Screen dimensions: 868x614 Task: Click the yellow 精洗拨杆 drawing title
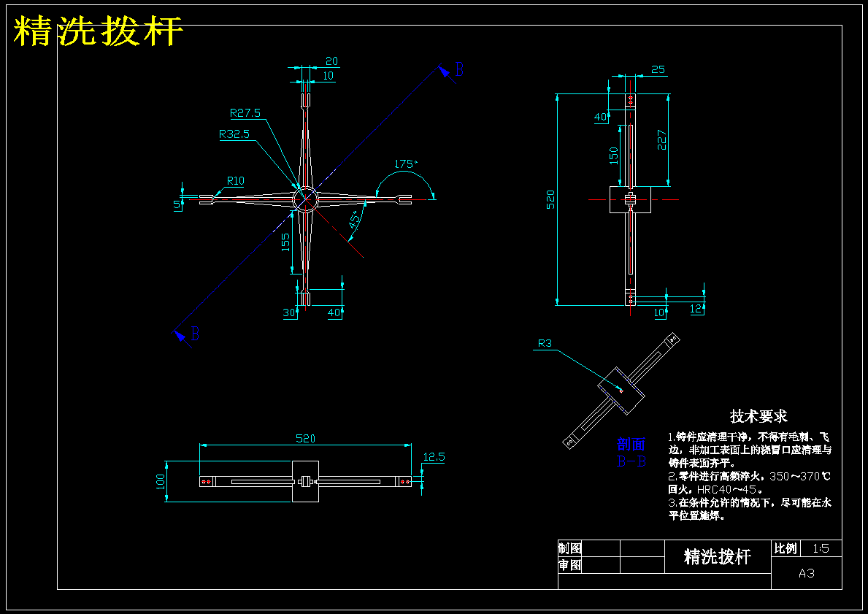pyautogui.click(x=98, y=31)
